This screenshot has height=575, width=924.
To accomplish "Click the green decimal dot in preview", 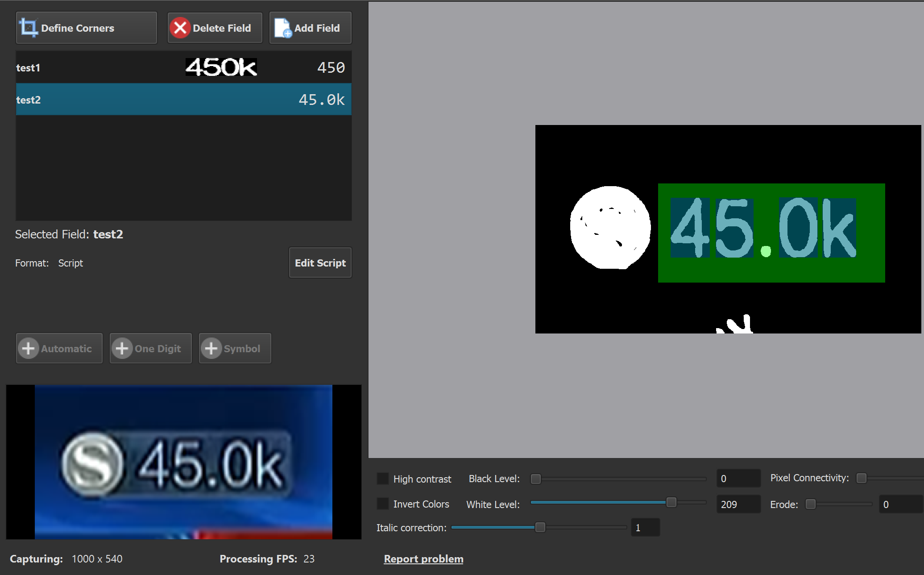I will pyautogui.click(x=766, y=251).
